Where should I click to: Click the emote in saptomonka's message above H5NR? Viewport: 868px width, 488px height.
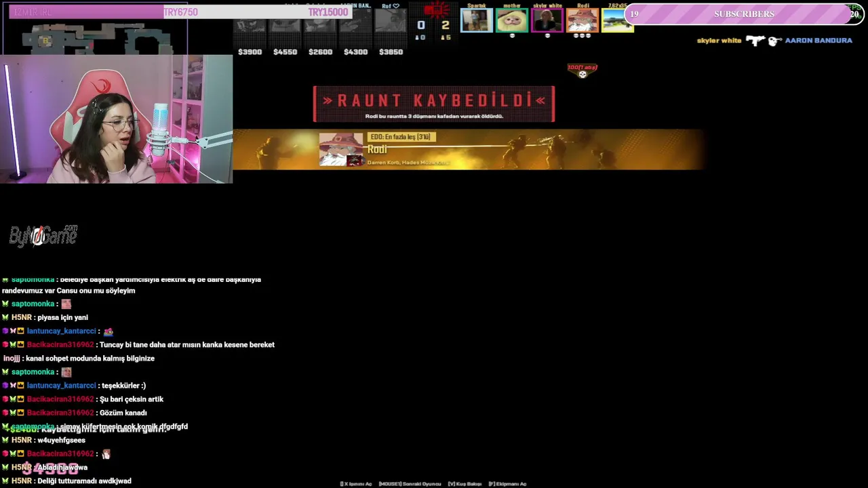coord(66,304)
